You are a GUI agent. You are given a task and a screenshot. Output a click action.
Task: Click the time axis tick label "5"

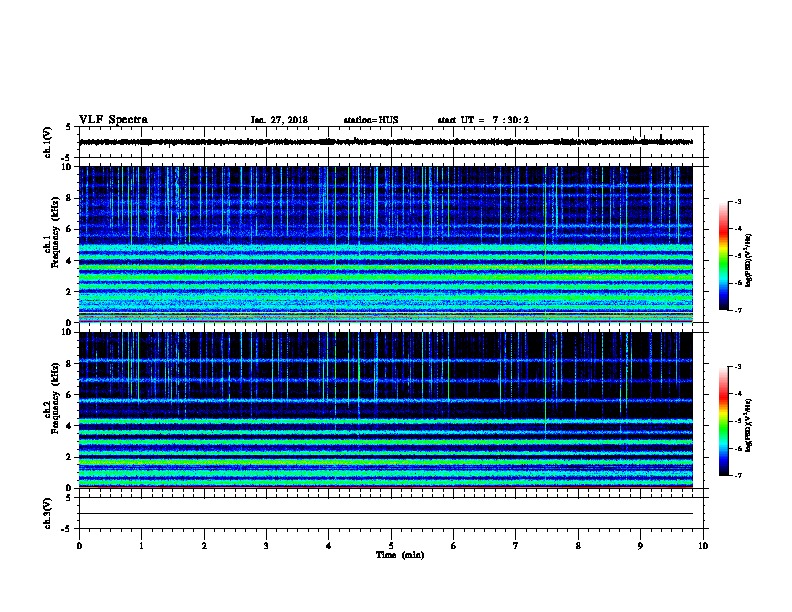(391, 546)
